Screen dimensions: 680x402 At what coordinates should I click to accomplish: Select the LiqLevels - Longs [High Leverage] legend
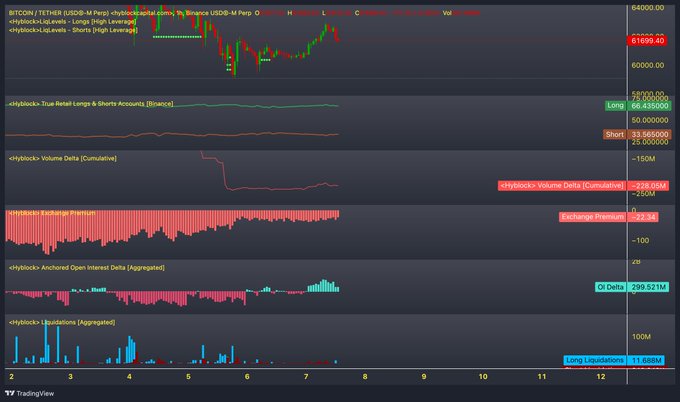click(72, 21)
